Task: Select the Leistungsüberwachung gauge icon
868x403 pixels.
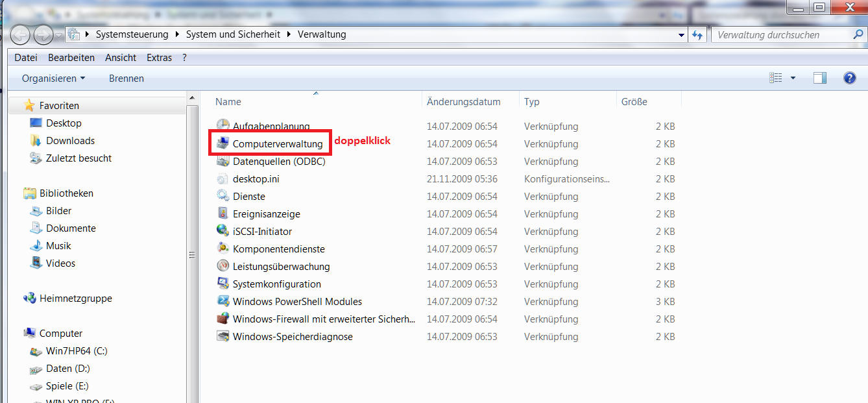Action: [223, 266]
